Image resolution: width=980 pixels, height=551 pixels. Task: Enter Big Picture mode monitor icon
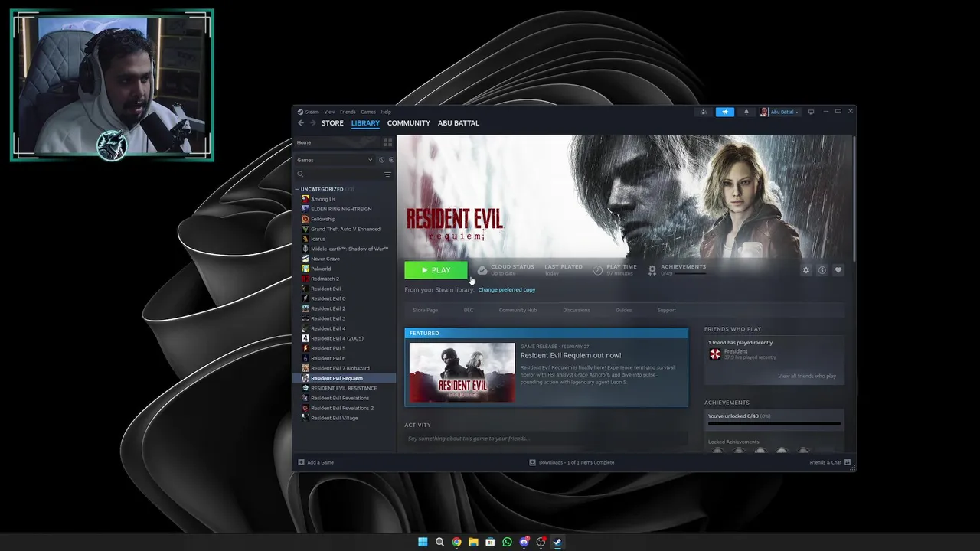pos(812,112)
